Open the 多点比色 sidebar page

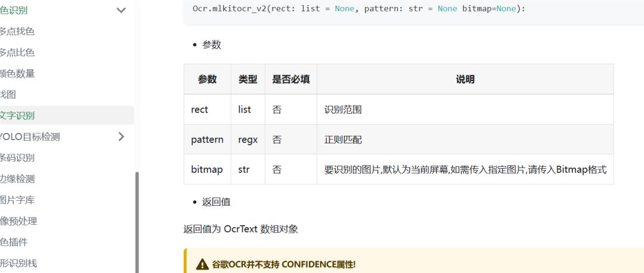(18, 52)
